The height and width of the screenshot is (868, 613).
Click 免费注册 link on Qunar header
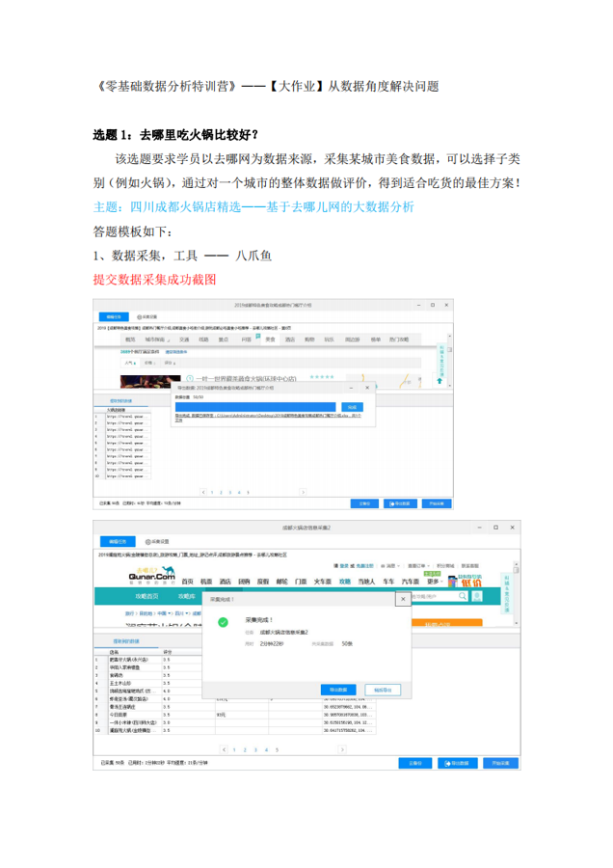(364, 566)
